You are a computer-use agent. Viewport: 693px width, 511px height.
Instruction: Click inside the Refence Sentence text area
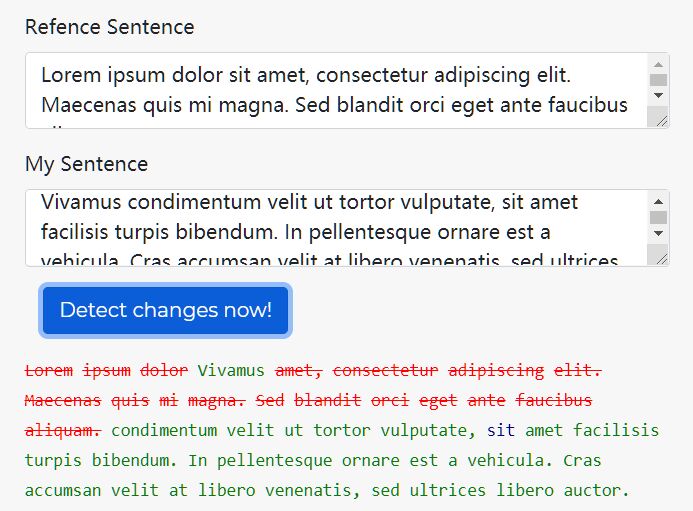pyautogui.click(x=336, y=91)
